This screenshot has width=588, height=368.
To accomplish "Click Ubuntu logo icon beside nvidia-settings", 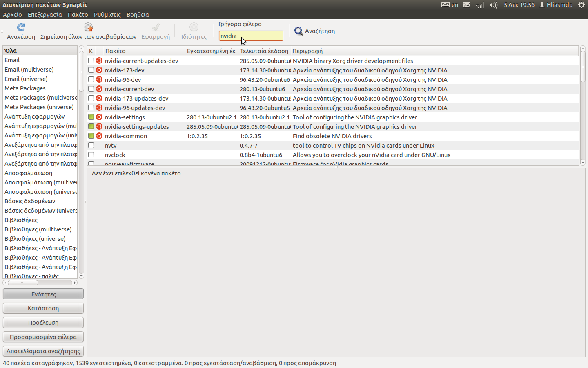I will (99, 117).
